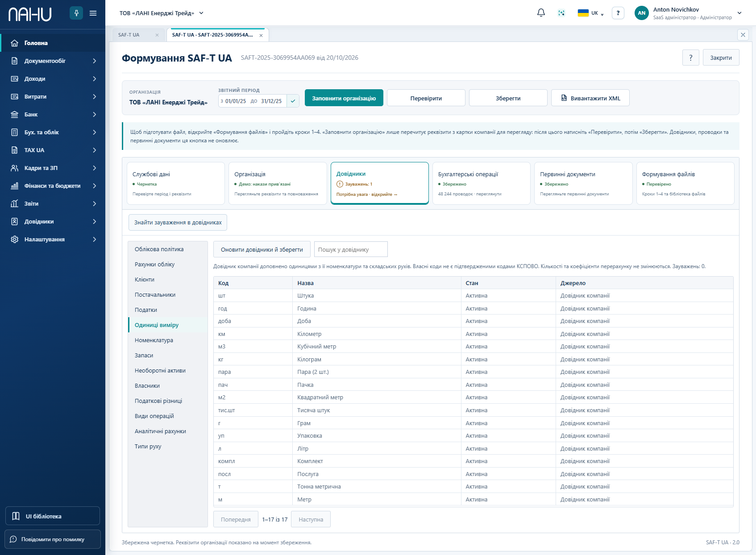
Task: Open notifications bell icon
Action: (x=541, y=13)
